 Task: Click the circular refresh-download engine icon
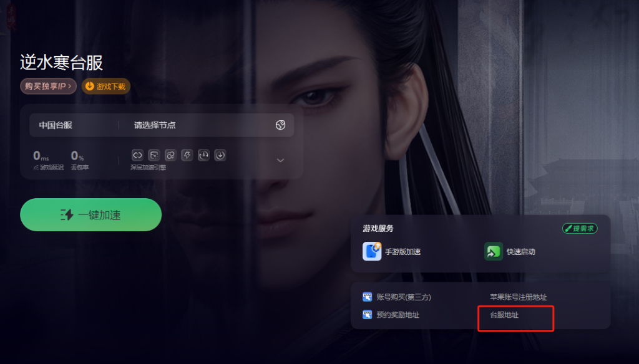203,155
